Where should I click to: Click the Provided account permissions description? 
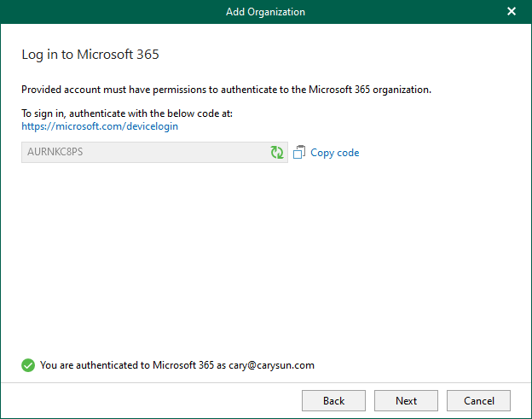pos(226,90)
